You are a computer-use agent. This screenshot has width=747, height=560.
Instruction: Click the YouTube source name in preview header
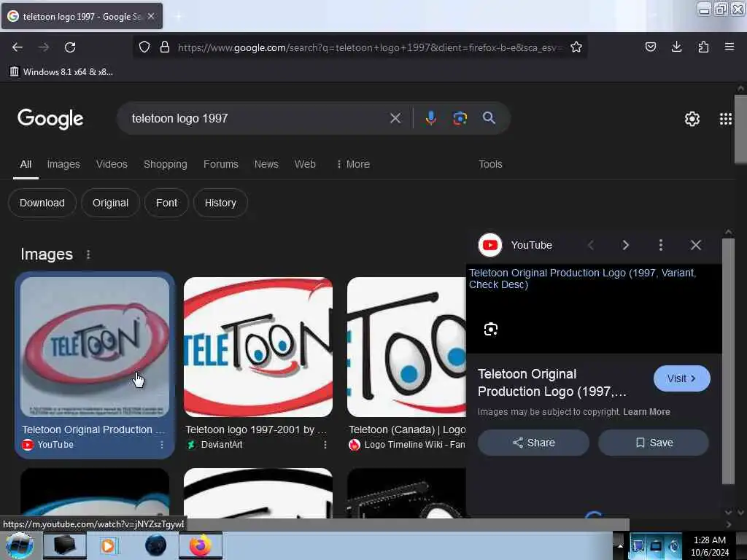pos(531,245)
